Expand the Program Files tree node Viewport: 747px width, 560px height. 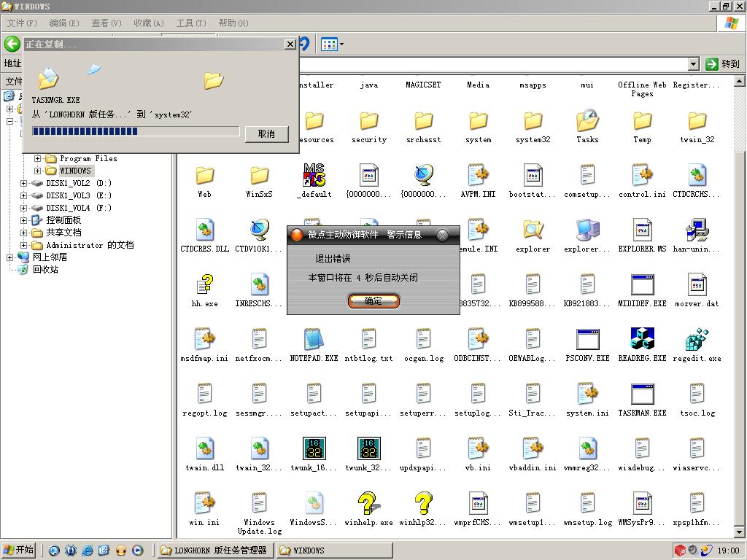click(x=38, y=158)
